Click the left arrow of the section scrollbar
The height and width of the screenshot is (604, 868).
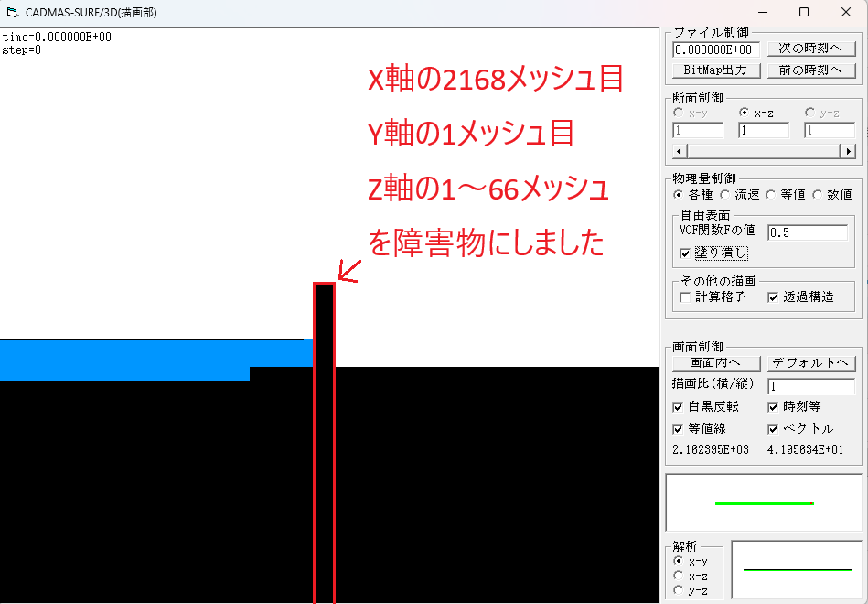tap(679, 151)
